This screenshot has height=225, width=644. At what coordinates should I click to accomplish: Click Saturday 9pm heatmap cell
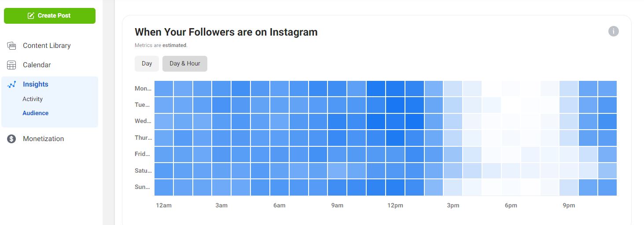click(x=569, y=171)
